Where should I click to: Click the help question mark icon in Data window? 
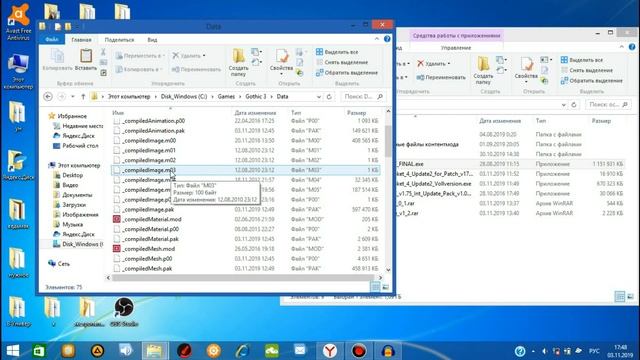(x=387, y=39)
